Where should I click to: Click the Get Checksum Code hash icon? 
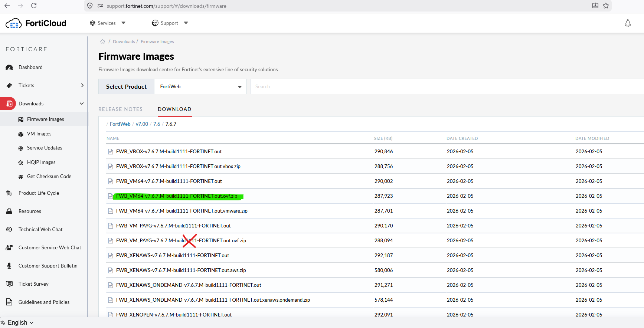[x=21, y=177]
